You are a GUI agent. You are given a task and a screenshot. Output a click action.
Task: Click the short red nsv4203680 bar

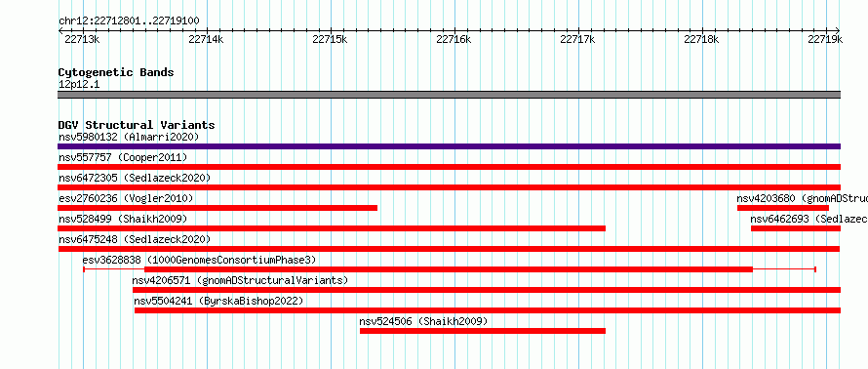pyautogui.click(x=783, y=208)
